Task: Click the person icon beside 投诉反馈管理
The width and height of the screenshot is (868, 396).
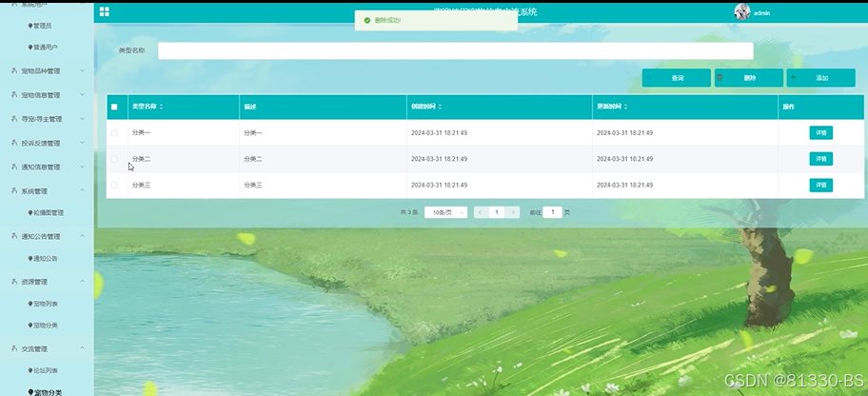Action: 14,143
